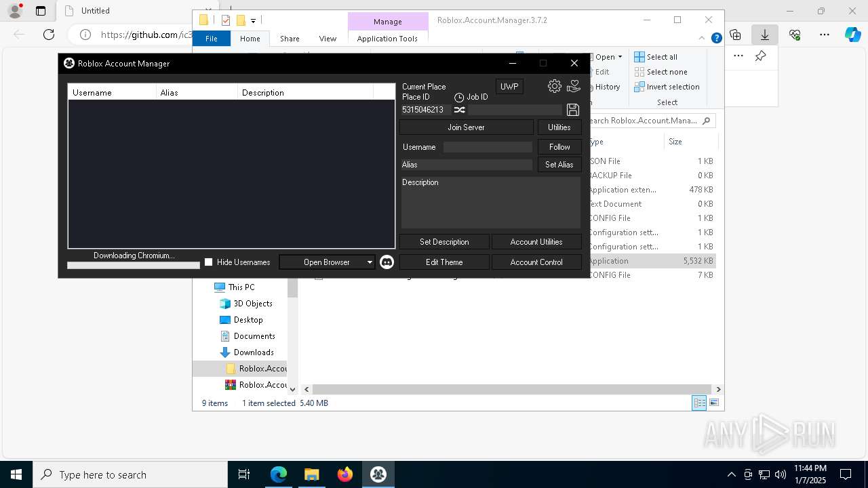The image size is (868, 488).
Task: Switch Explorer to large icons view
Action: [714, 403]
